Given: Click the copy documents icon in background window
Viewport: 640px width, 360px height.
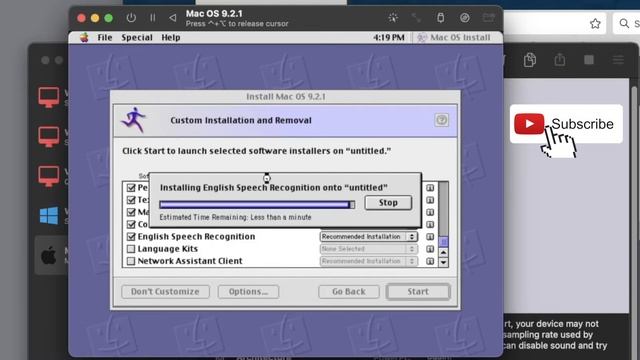Looking at the screenshot, I should pyautogui.click(x=530, y=60).
